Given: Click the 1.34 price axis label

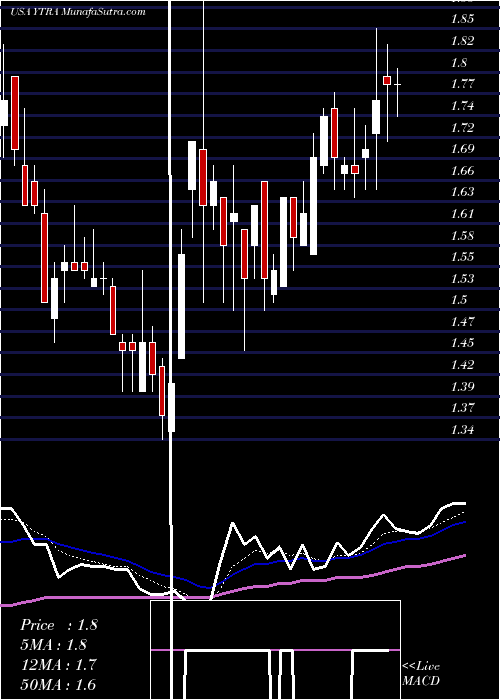Looking at the screenshot, I should pyautogui.click(x=462, y=430).
